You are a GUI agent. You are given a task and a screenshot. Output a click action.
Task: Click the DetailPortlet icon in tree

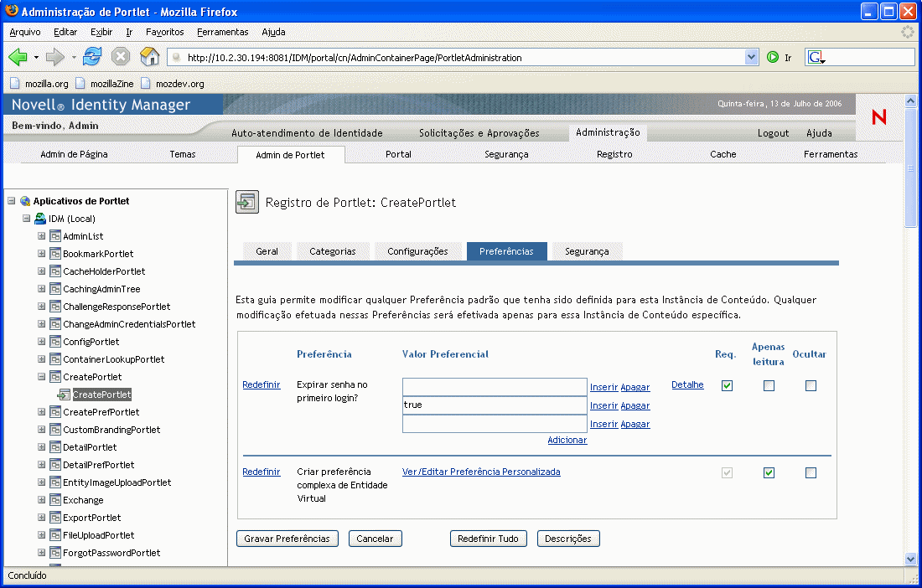click(55, 447)
